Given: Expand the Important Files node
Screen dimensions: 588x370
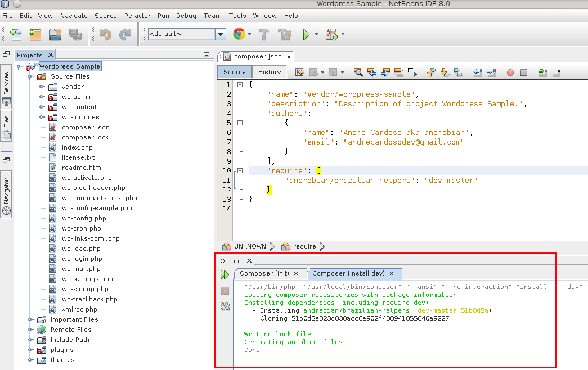Looking at the screenshot, I should click(x=30, y=319).
